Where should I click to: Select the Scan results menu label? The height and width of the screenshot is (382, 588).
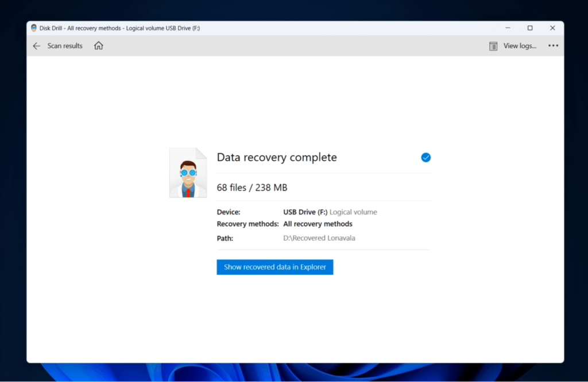pyautogui.click(x=65, y=45)
